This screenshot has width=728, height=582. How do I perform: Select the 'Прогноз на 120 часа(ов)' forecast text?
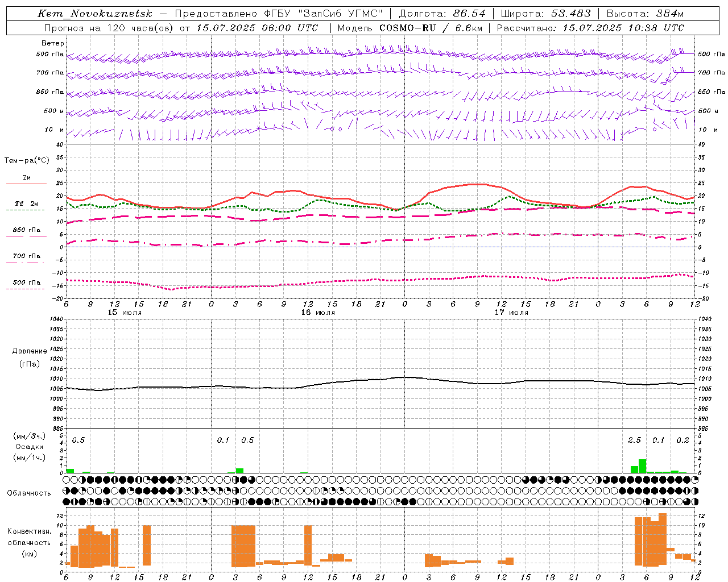(x=109, y=28)
